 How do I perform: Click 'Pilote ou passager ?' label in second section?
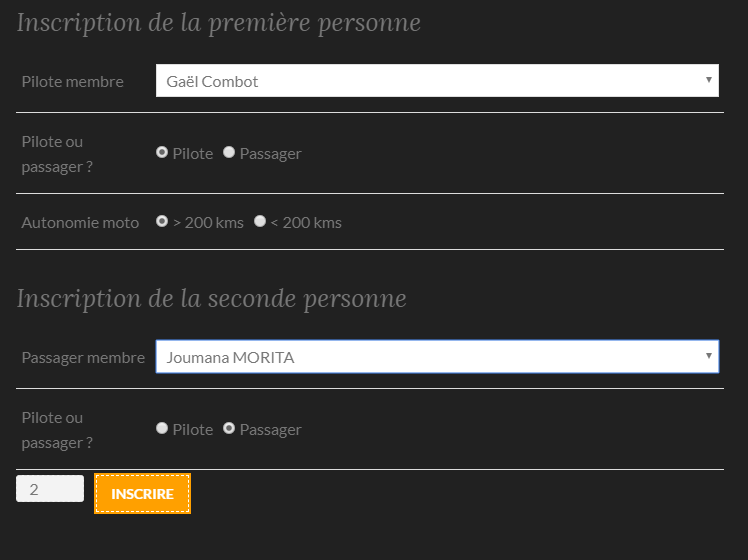click(x=57, y=430)
